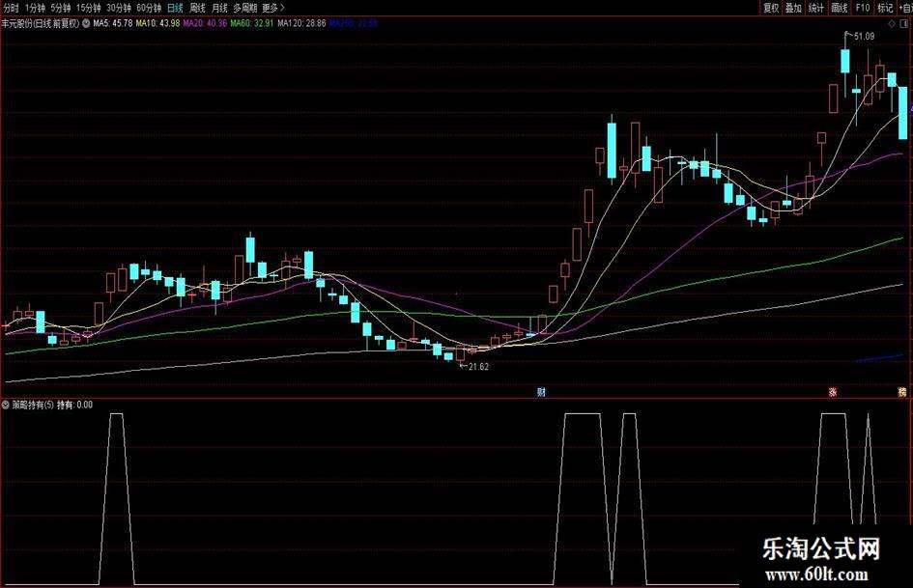Select the blue MA250 indicator label
913x588 pixels.
[354, 24]
